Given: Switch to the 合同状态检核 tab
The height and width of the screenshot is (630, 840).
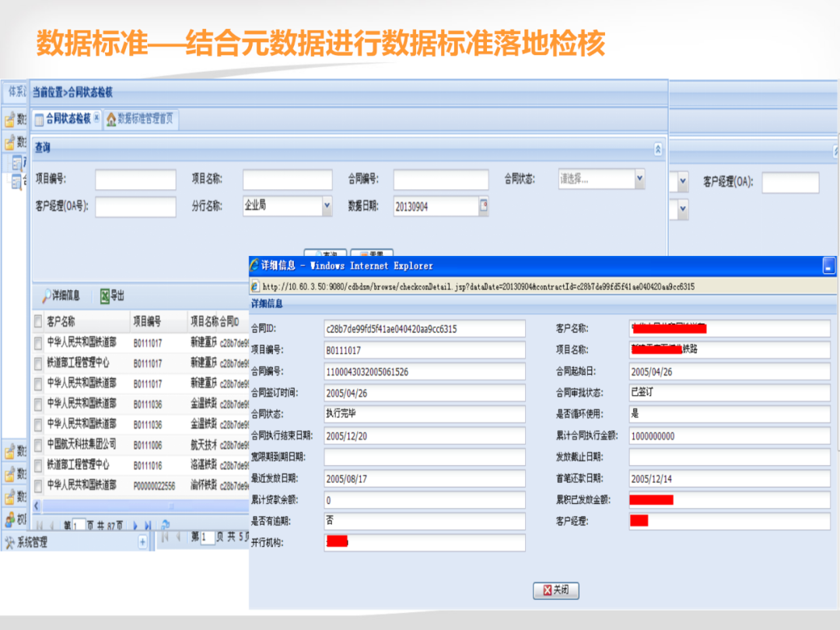Looking at the screenshot, I should [x=66, y=119].
